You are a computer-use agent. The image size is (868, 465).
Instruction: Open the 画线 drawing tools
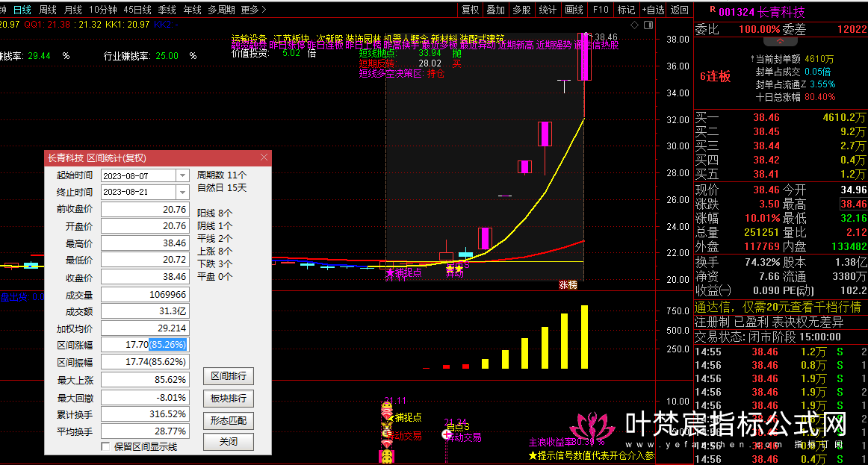[x=574, y=10]
